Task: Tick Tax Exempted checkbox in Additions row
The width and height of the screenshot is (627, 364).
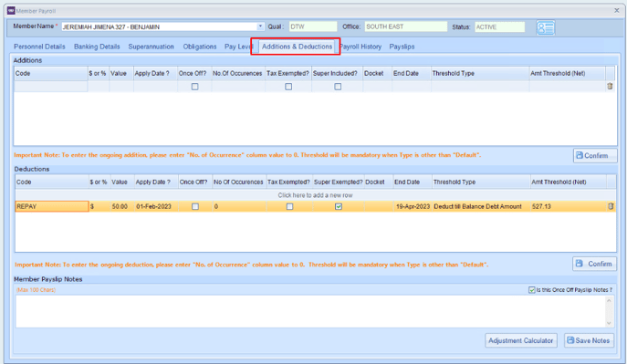Action: click(288, 87)
